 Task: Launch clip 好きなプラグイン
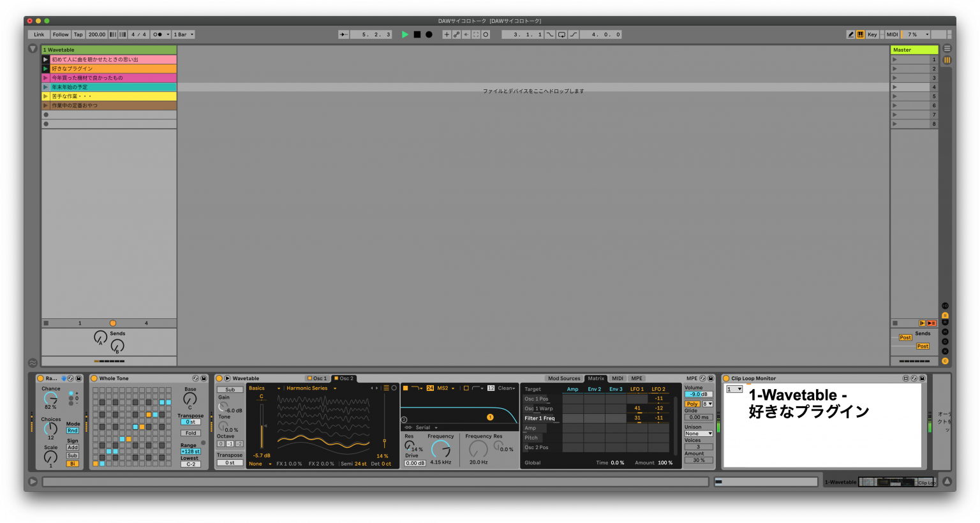coord(45,68)
